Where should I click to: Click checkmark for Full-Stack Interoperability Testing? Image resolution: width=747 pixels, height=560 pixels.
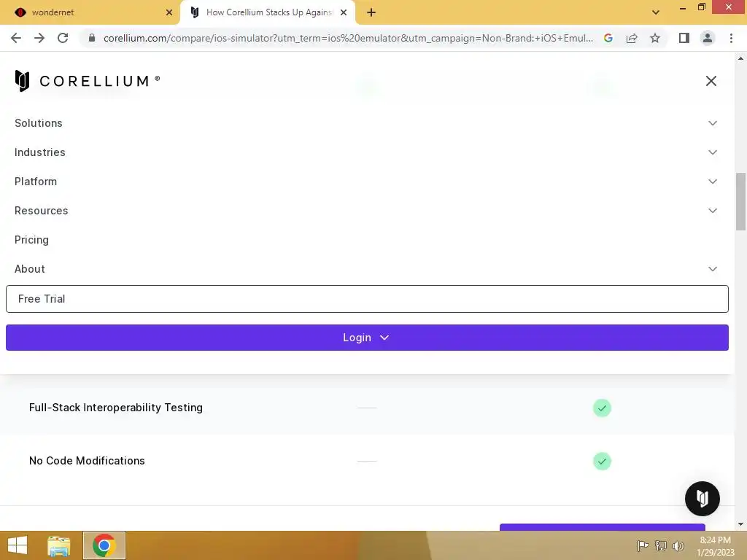pos(602,408)
